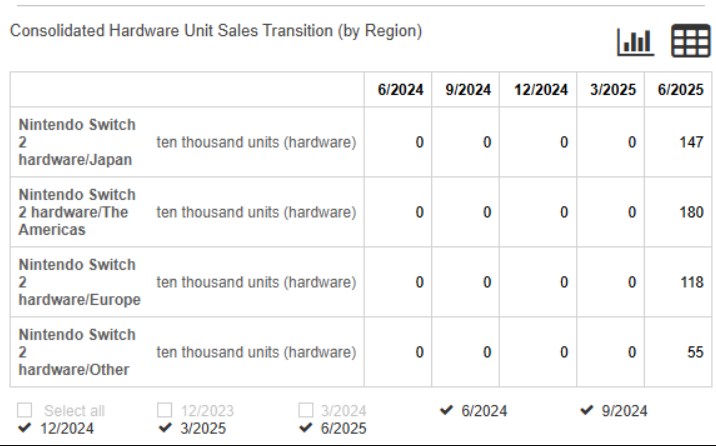The height and width of the screenshot is (446, 716).
Task: Enable the 12/2023 period checkbox
Action: click(x=164, y=410)
